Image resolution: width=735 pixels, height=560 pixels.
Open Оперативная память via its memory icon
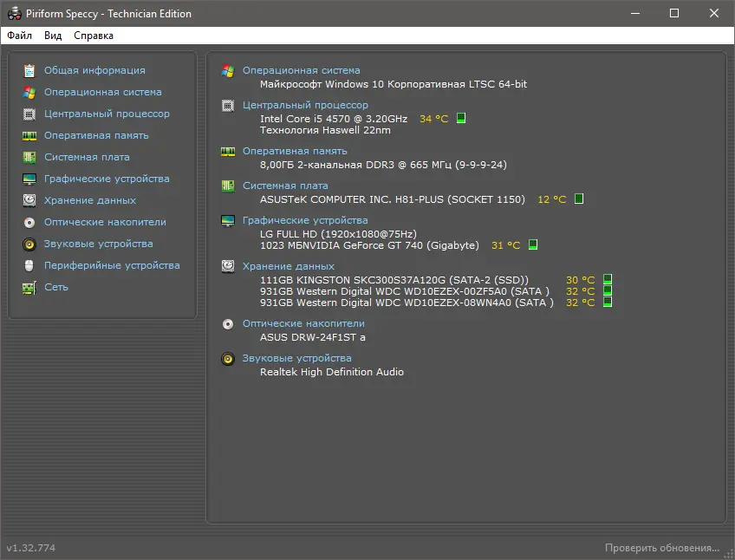coord(31,135)
